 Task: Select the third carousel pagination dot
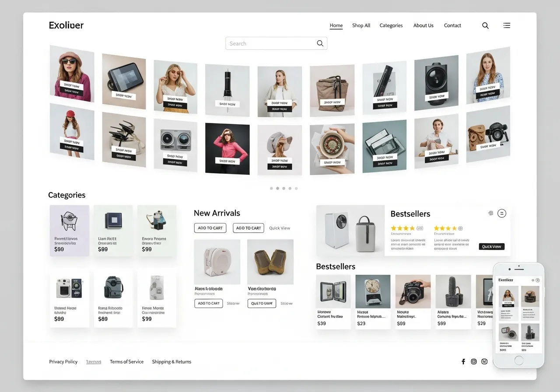(283, 188)
